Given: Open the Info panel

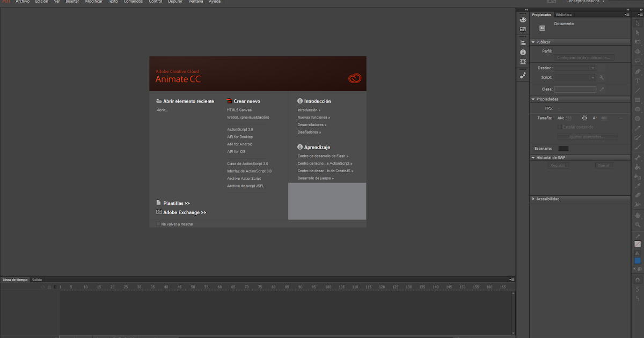Looking at the screenshot, I should tap(523, 52).
